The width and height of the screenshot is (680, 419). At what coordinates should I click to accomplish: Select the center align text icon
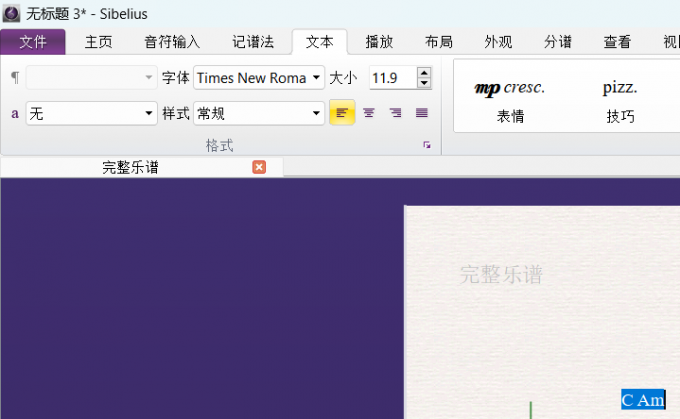369,113
